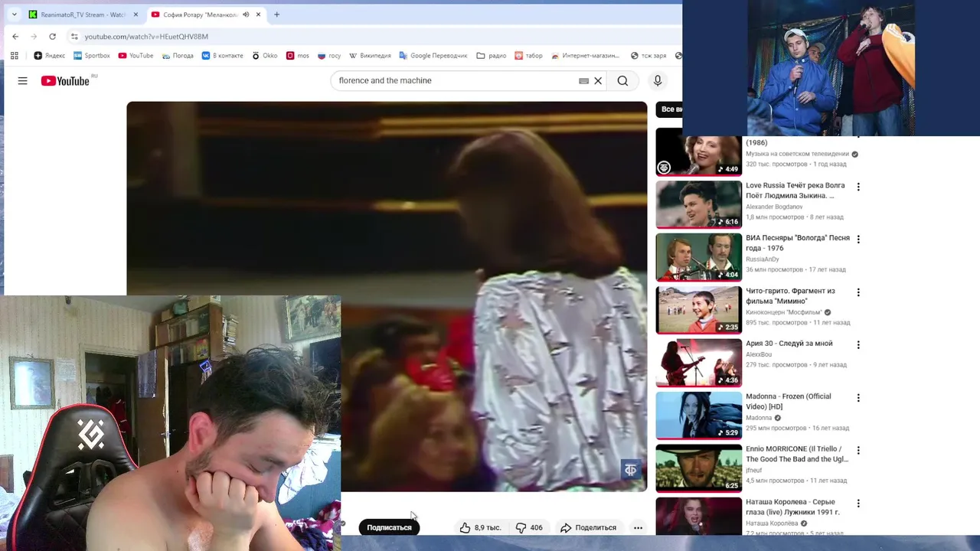Open the Google Переводчик bookmark
The height and width of the screenshot is (551, 980).
[x=433, y=55]
